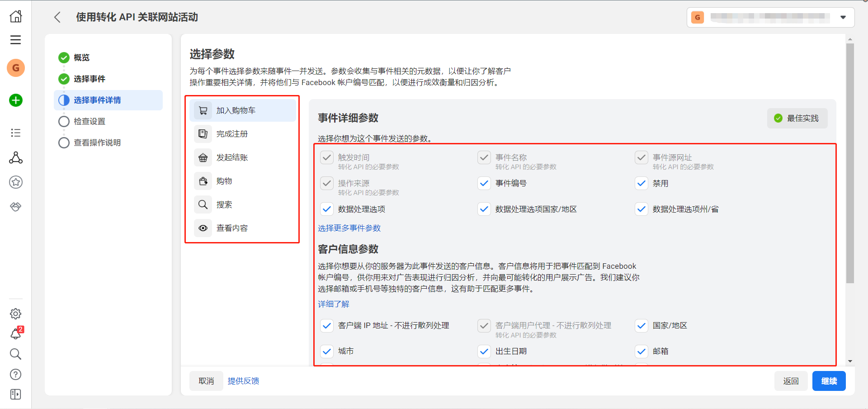868x409 pixels.
Task: Click the G icon in account selector
Action: tap(698, 17)
